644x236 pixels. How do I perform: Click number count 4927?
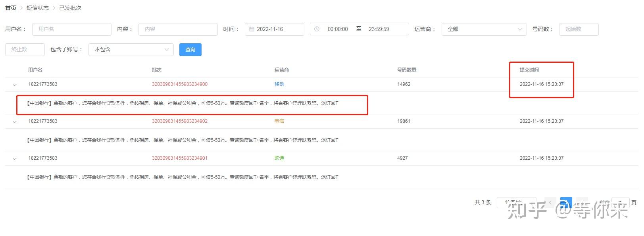(x=402, y=158)
